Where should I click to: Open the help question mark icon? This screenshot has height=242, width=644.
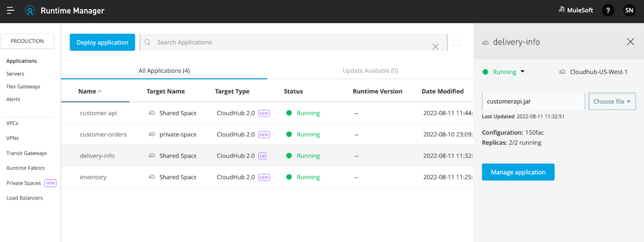(x=608, y=10)
